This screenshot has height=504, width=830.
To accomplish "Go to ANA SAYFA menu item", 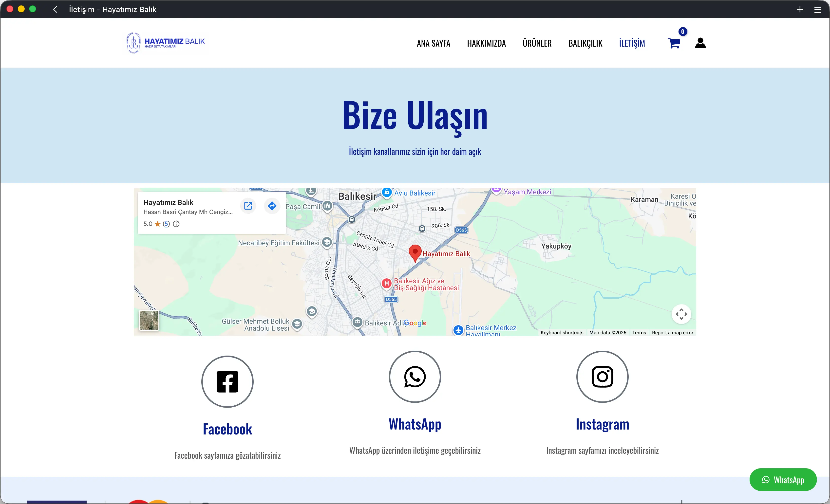I will coord(433,43).
